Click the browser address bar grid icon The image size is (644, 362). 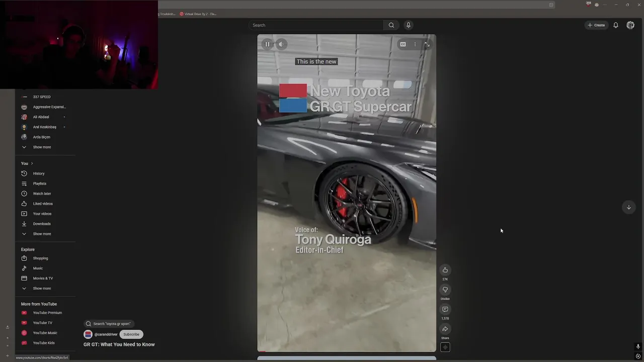[x=551, y=5]
